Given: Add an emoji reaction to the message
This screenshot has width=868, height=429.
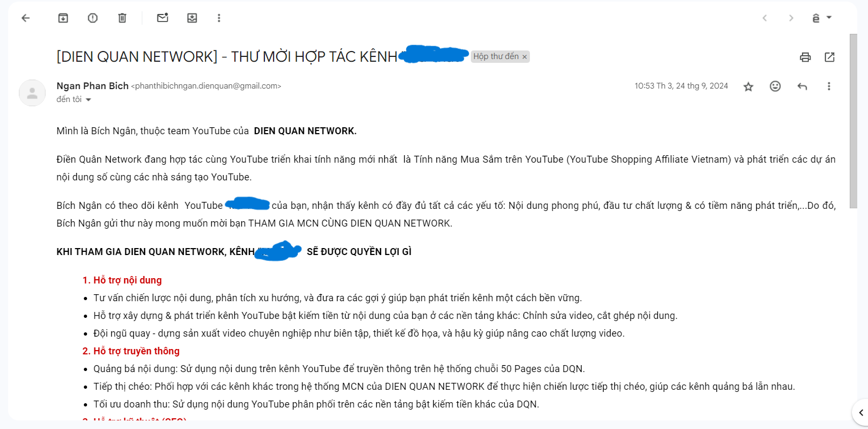Looking at the screenshot, I should (775, 86).
